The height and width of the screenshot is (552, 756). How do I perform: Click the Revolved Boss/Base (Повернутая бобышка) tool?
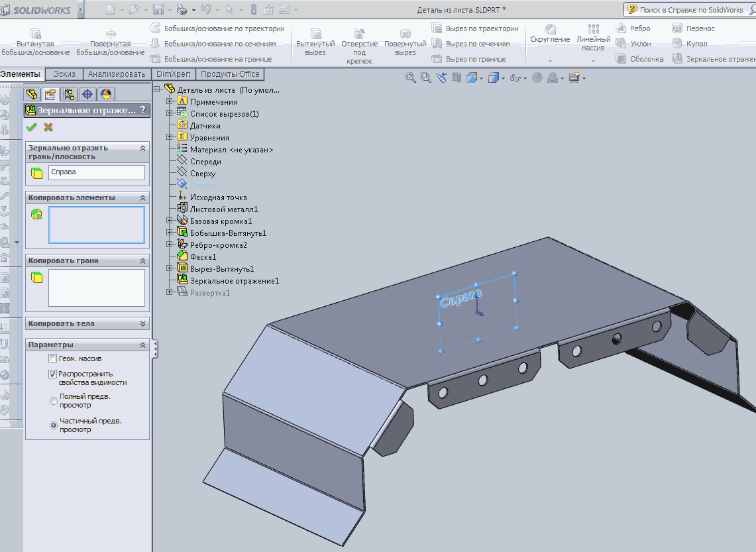(x=111, y=42)
